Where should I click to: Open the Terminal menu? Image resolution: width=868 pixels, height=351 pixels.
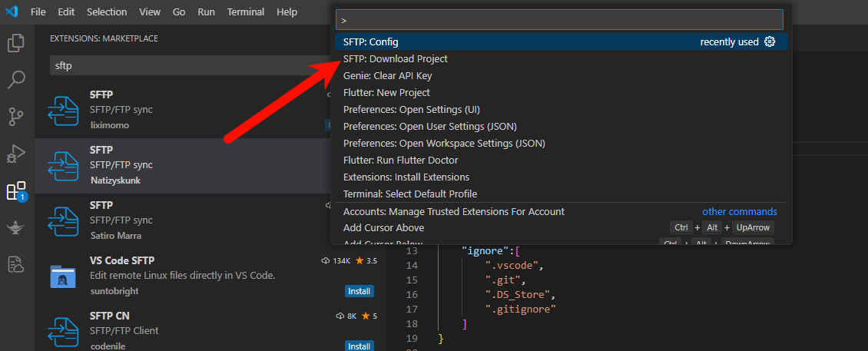point(246,12)
